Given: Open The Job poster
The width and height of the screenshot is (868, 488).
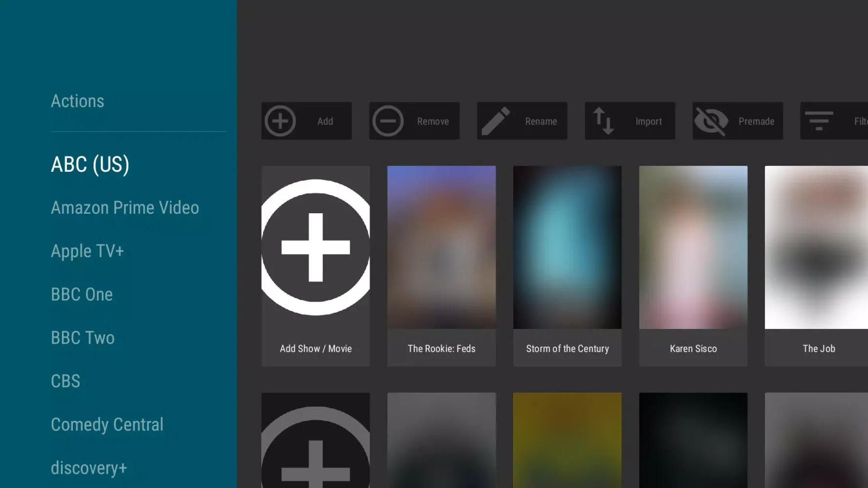Looking at the screenshot, I should pos(816,247).
